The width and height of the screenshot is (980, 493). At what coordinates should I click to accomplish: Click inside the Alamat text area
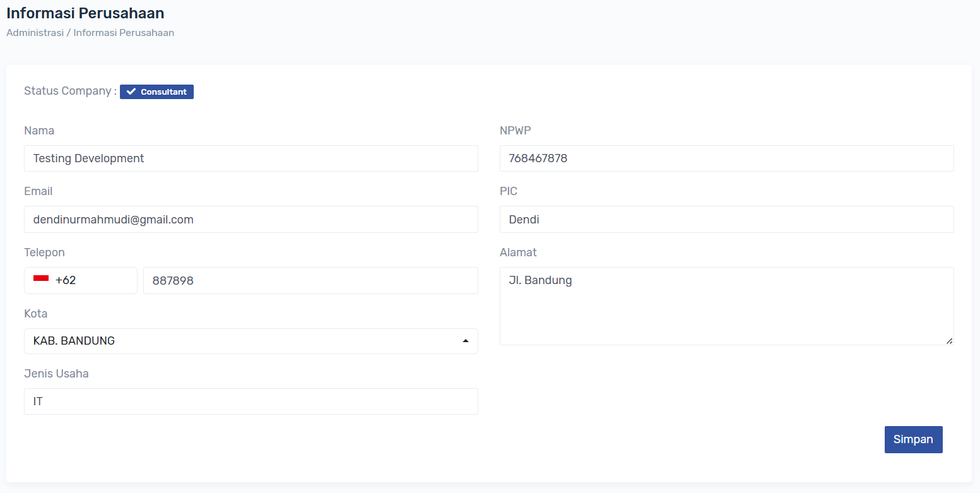(x=726, y=306)
